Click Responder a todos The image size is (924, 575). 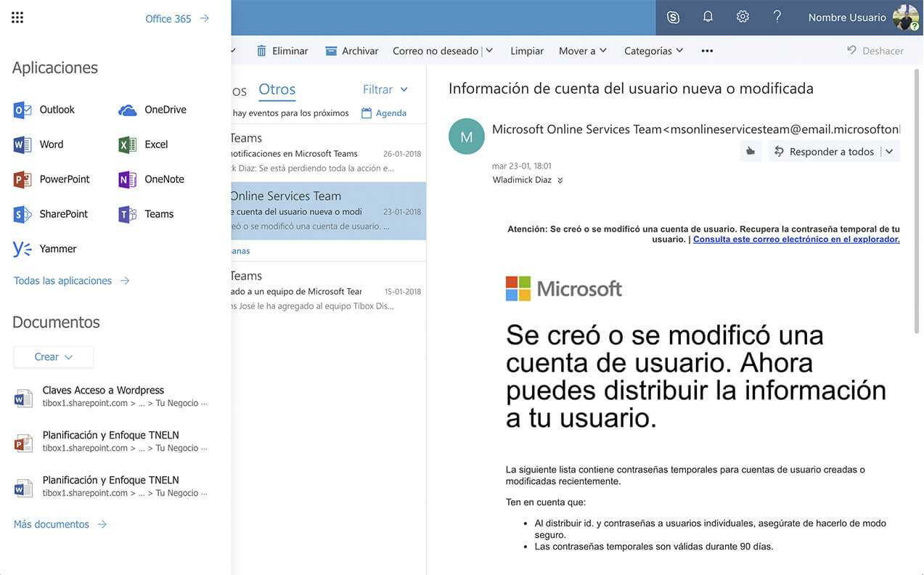(x=824, y=152)
